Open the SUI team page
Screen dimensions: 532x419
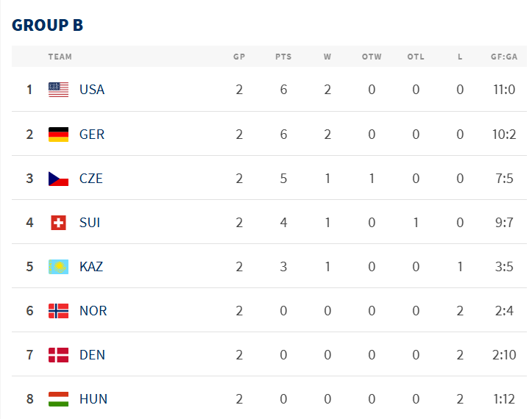pyautogui.click(x=90, y=223)
